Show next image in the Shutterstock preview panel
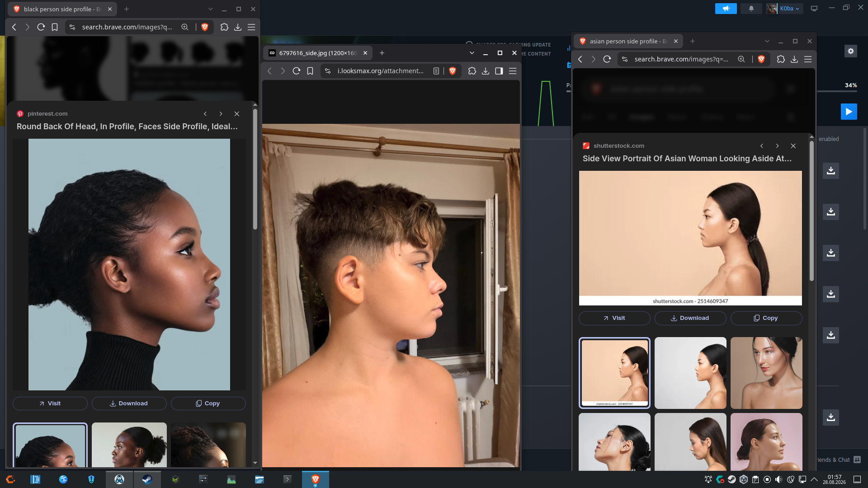Image resolution: width=868 pixels, height=488 pixels. [x=777, y=146]
